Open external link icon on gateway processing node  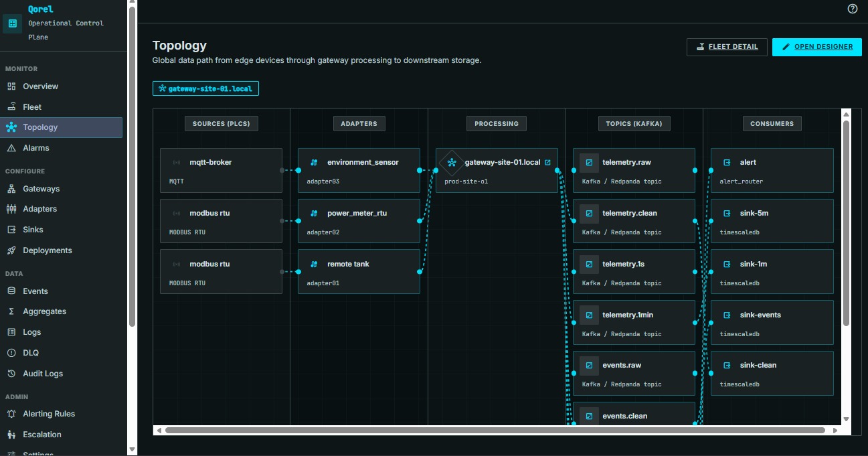[x=548, y=163]
